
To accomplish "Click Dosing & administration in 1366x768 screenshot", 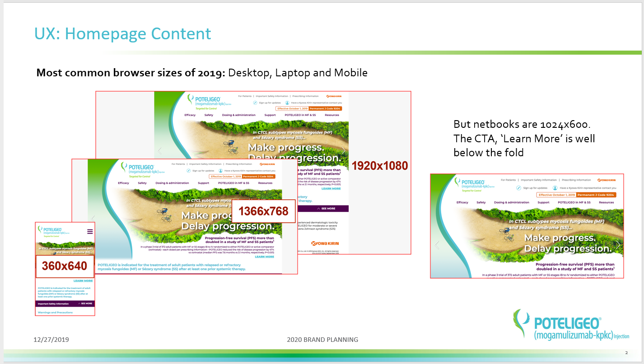I will pos(172,183).
